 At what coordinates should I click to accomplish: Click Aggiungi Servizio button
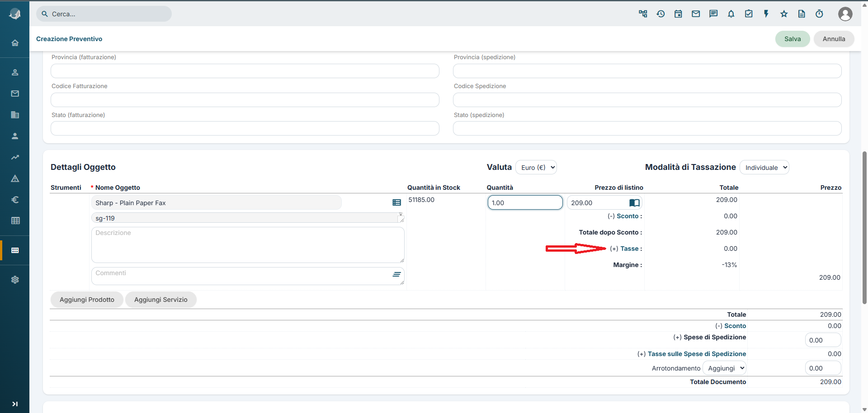point(161,300)
